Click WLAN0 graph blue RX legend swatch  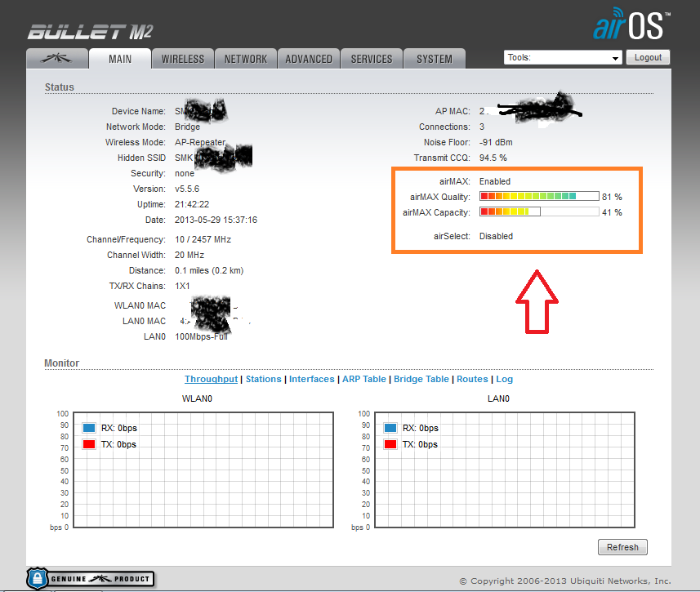pyautogui.click(x=89, y=428)
